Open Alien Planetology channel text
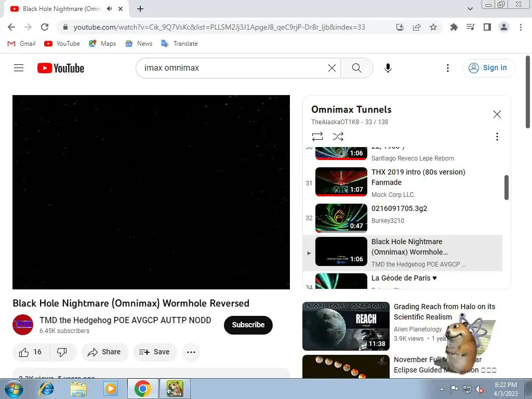 418,329
